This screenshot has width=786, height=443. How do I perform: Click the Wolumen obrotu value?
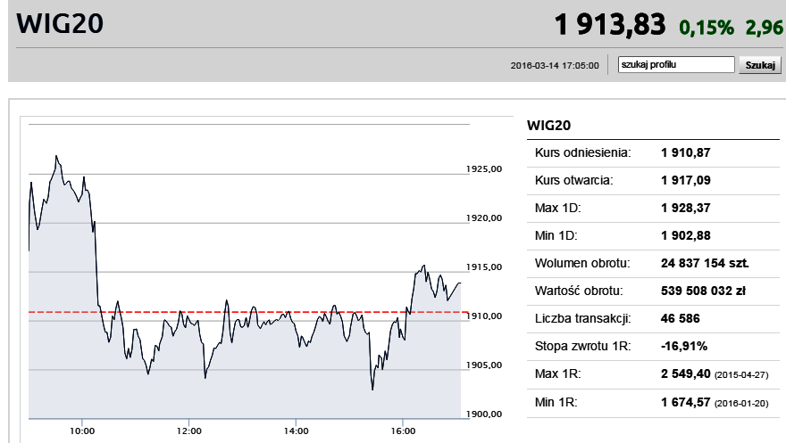705,263
